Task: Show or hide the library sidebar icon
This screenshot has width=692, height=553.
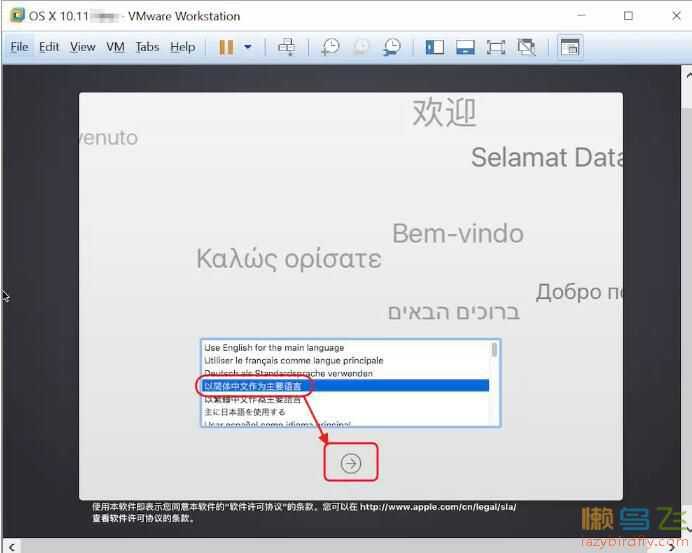Action: tap(435, 47)
